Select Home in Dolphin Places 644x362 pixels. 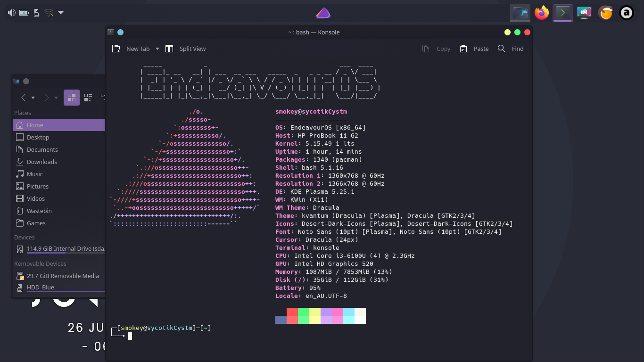[x=59, y=125]
